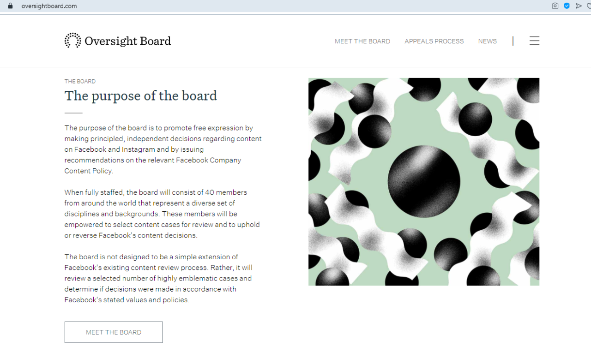Click the abstract green spheres illustration
The image size is (591, 364).
(423, 181)
